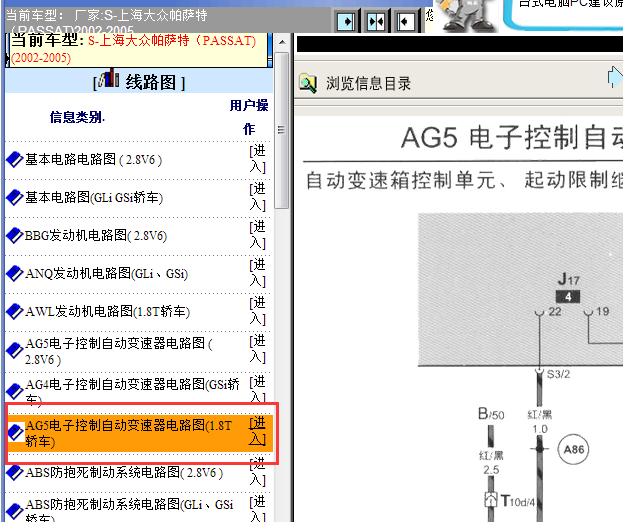Screen dimensions: 623x522
Task: Click the A86 circle in wiring diagram
Action: click(573, 449)
